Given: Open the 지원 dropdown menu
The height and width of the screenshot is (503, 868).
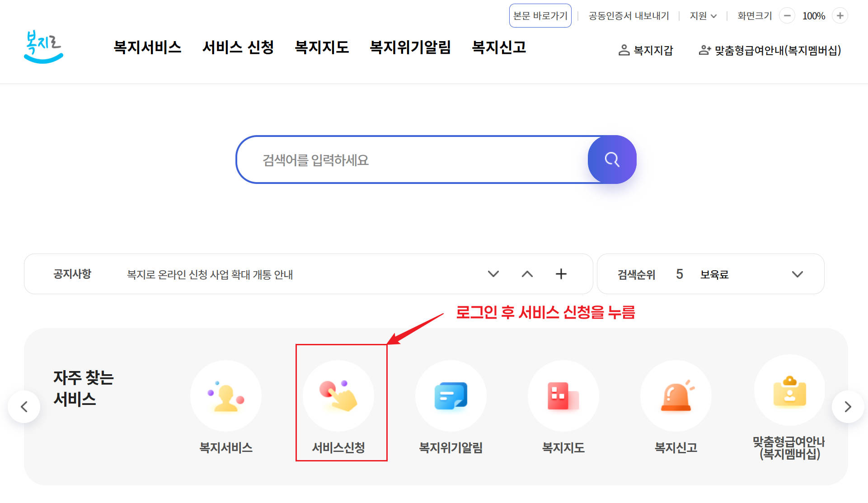Looking at the screenshot, I should point(702,15).
